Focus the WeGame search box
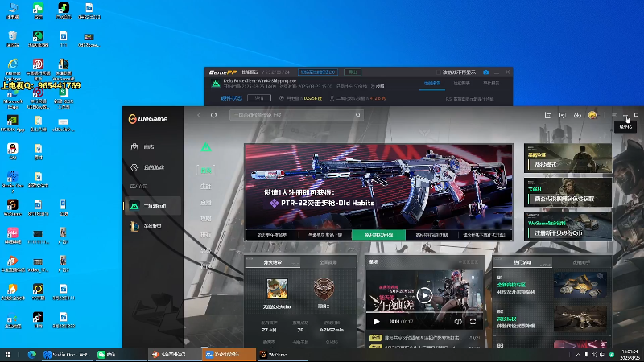Viewport: 644px width, 362px height. (x=296, y=115)
